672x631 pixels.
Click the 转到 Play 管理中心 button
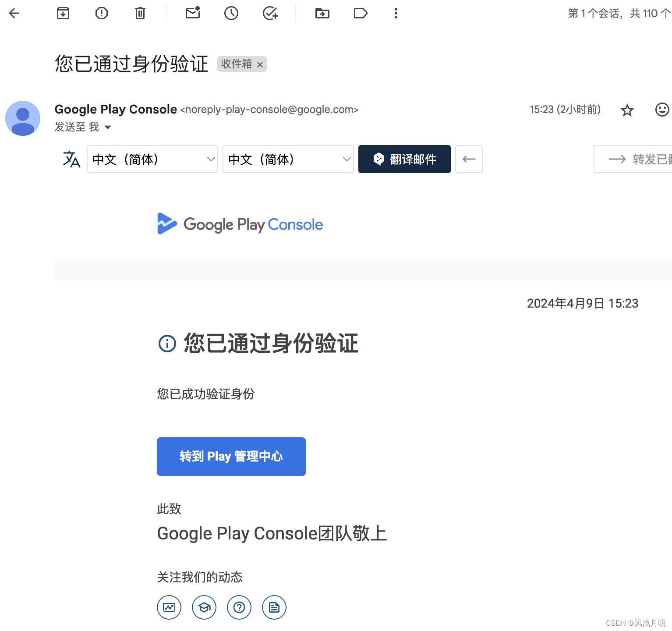click(x=231, y=457)
